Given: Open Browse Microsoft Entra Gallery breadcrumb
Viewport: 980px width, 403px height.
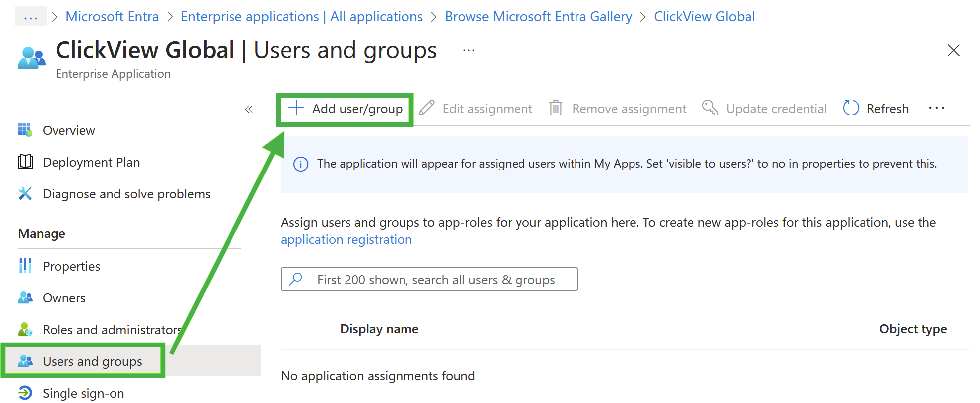Looking at the screenshot, I should pos(538,17).
